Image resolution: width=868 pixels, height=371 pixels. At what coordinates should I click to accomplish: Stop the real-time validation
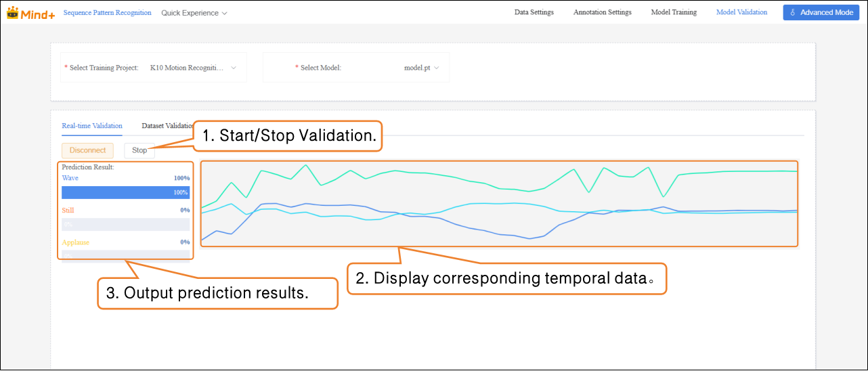click(x=139, y=150)
